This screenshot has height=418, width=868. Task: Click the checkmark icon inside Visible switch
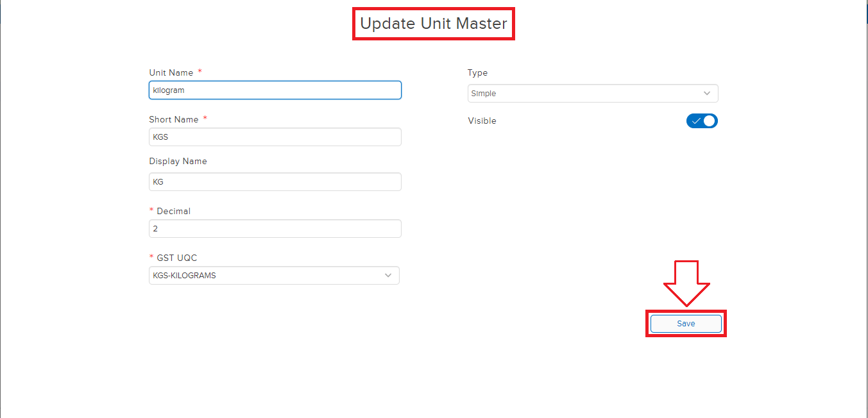[x=695, y=121]
